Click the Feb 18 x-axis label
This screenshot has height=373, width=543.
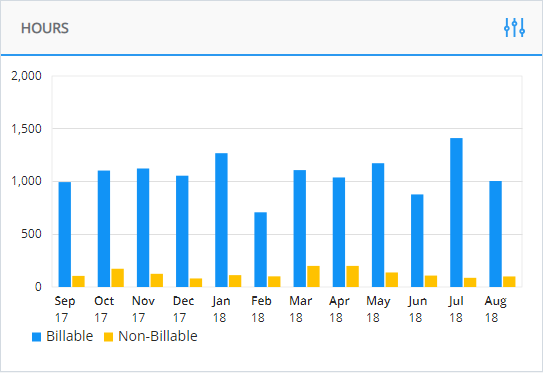click(x=261, y=309)
